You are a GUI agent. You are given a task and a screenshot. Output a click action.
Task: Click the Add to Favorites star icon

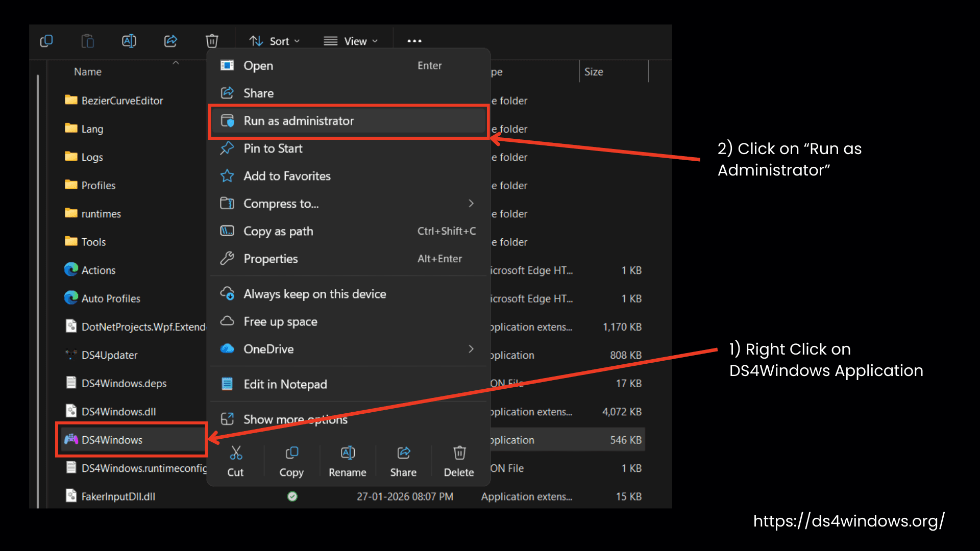[227, 176]
